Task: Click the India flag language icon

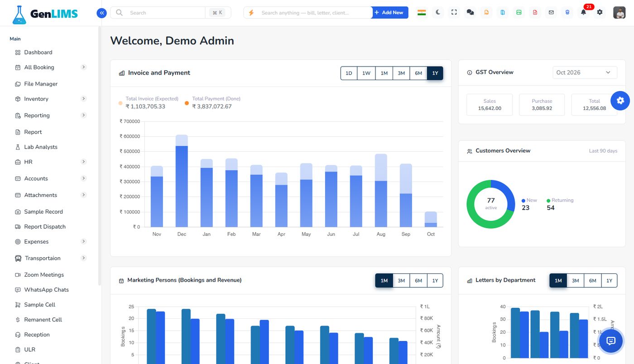Action: (422, 13)
